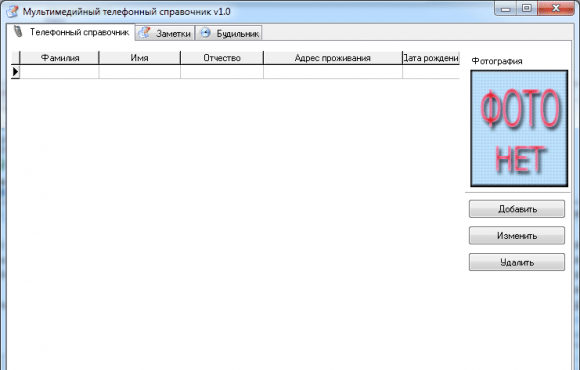This screenshot has width=580, height=370.
Task: Switch to the Будильник tab
Action: click(x=229, y=33)
